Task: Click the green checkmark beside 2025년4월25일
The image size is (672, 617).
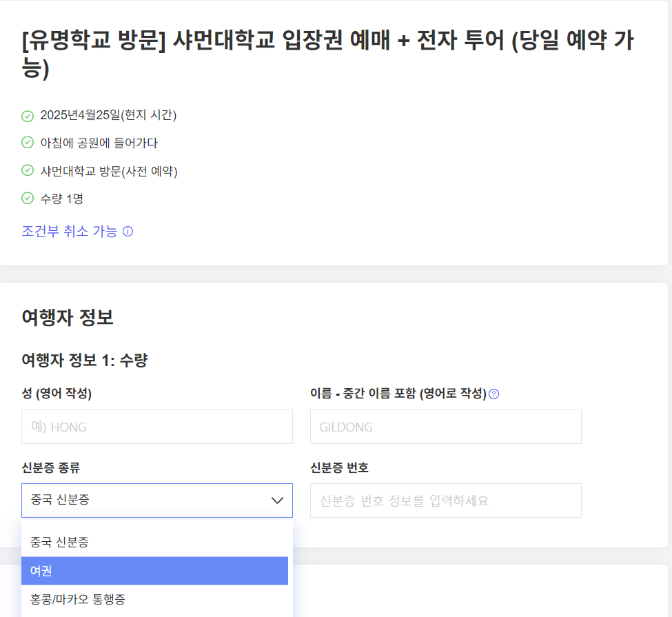Action: coord(28,116)
